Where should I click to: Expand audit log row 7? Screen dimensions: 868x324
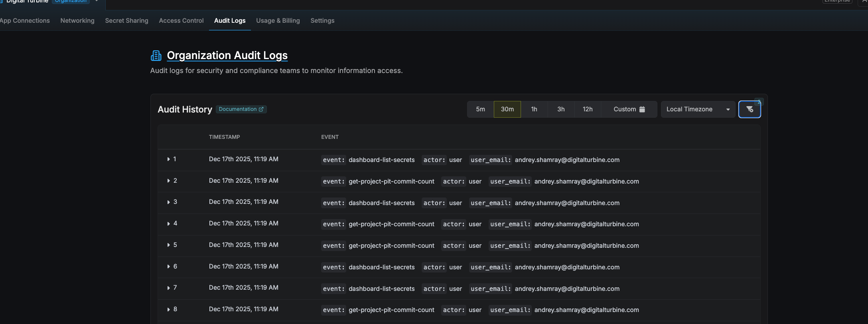coord(168,288)
